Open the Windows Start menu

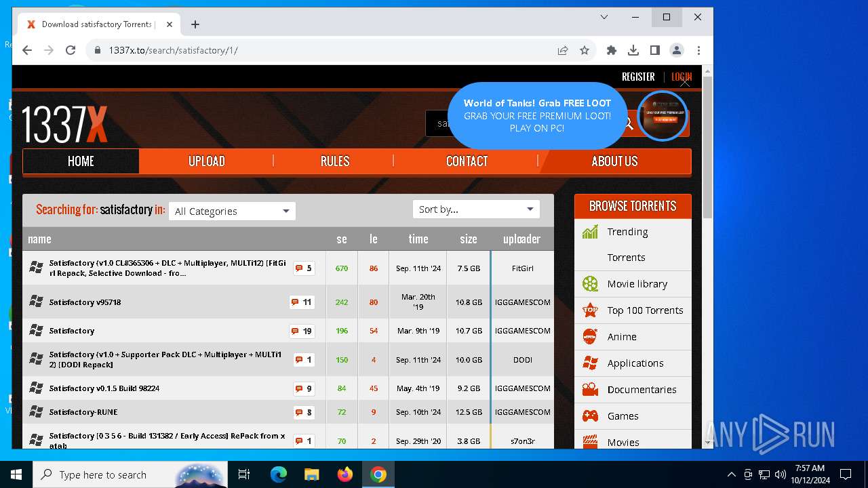pyautogui.click(x=16, y=474)
